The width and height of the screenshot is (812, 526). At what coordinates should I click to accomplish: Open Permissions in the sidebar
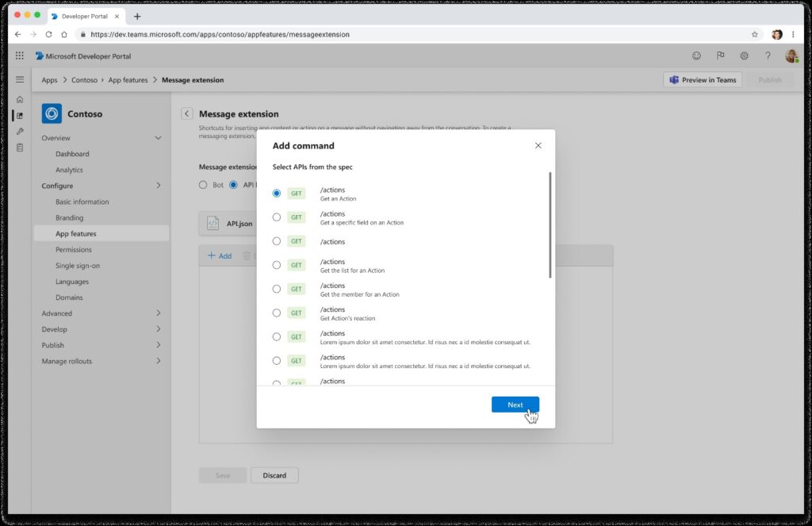click(x=74, y=250)
